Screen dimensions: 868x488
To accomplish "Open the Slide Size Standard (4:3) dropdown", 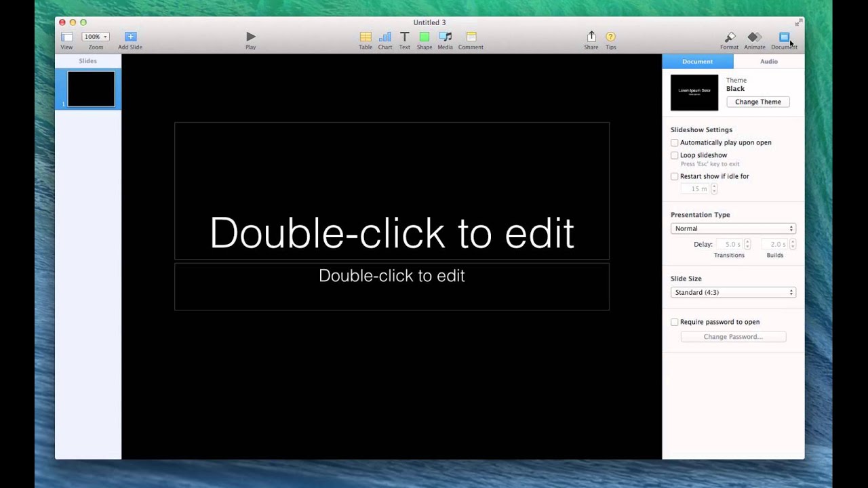I will coord(733,292).
